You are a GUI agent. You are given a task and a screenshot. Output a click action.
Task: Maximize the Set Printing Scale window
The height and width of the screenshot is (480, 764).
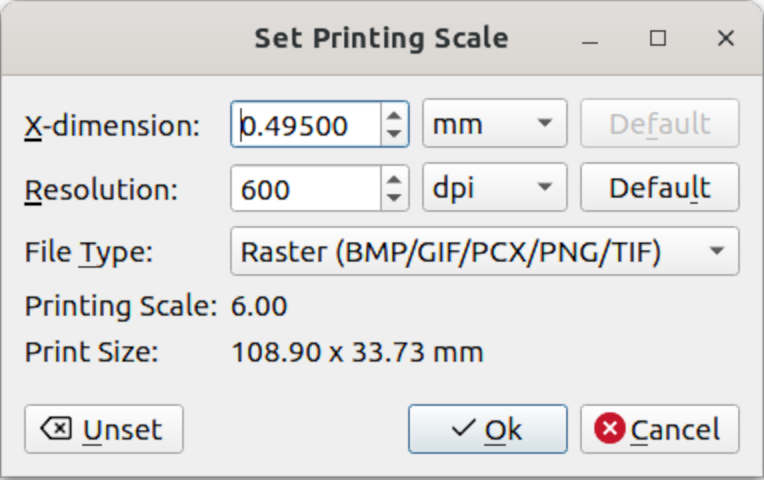(657, 39)
